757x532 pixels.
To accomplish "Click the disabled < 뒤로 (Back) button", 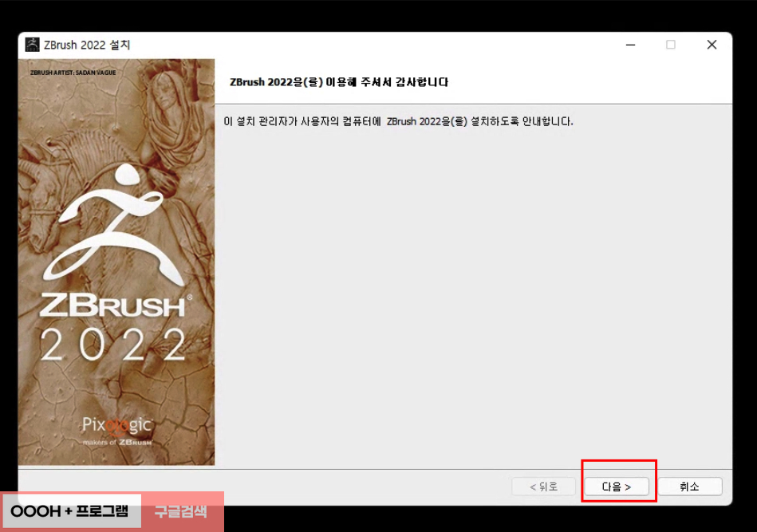I will (543, 487).
